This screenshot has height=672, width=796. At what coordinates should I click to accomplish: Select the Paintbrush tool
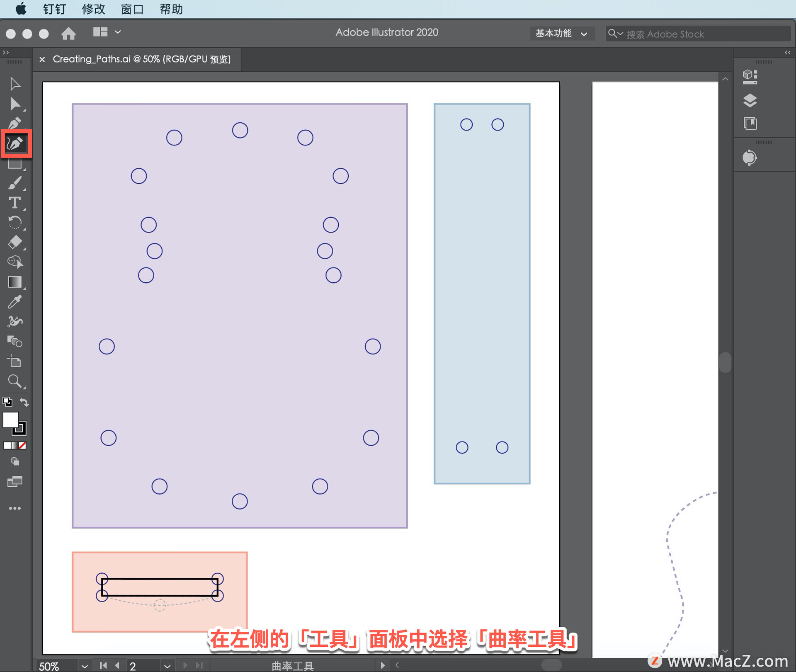[x=15, y=183]
